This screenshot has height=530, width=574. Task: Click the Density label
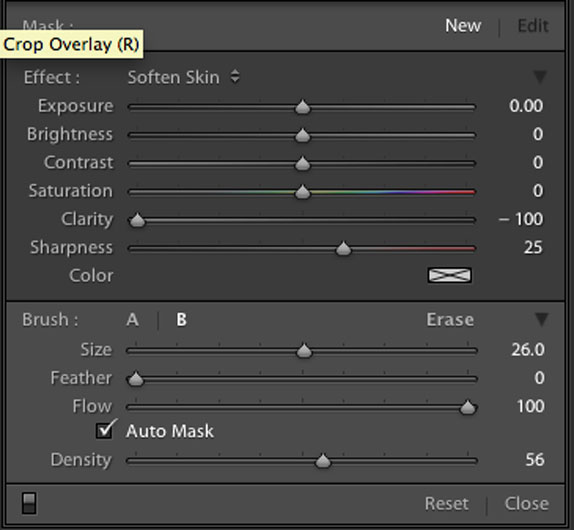(x=81, y=460)
